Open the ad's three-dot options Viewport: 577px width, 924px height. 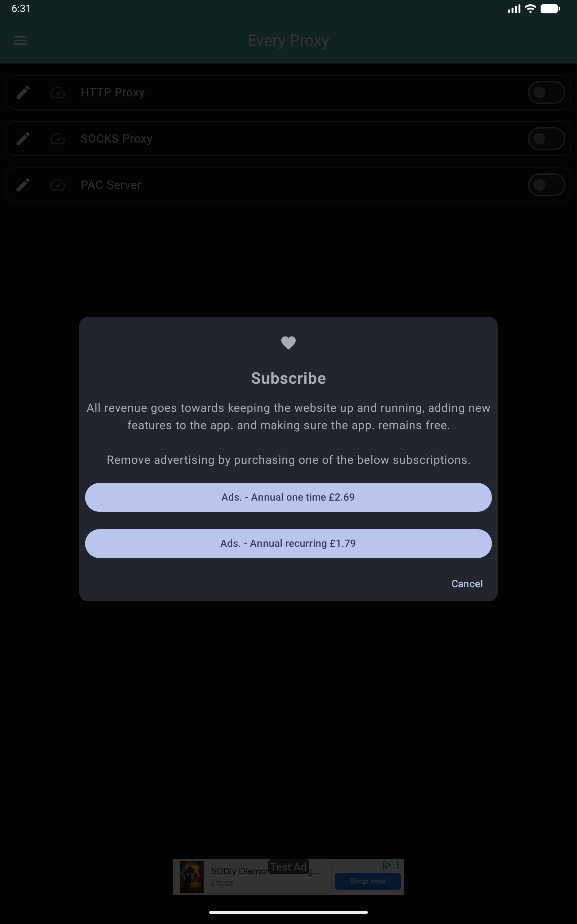point(398,865)
